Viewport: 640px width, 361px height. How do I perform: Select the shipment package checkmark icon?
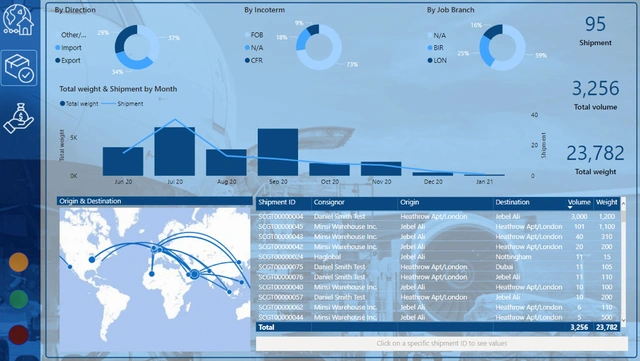click(19, 68)
